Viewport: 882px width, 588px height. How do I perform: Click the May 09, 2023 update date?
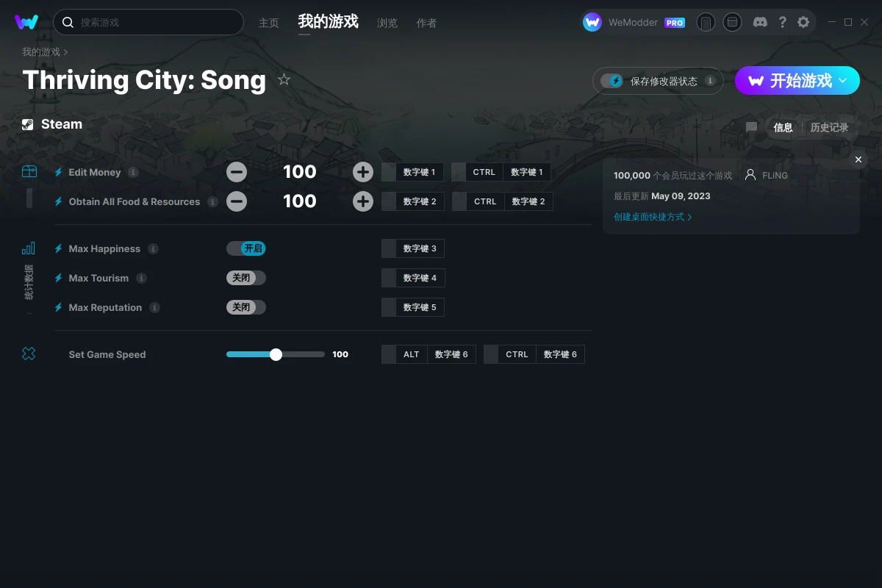tap(681, 196)
